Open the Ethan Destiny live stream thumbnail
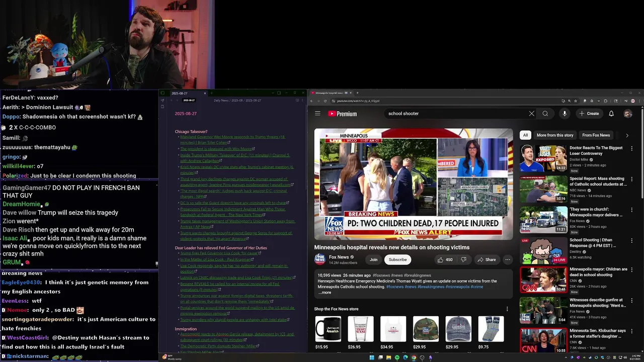Screen dimensions: 644x362 click(x=543, y=250)
